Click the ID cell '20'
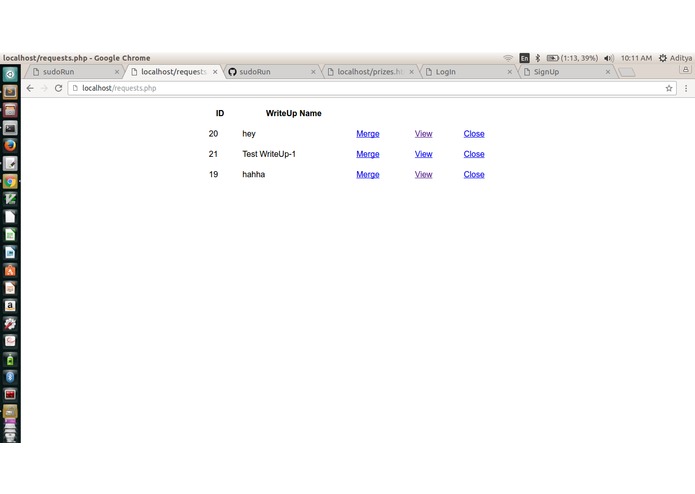This screenshot has width=695, height=494. 213,134
